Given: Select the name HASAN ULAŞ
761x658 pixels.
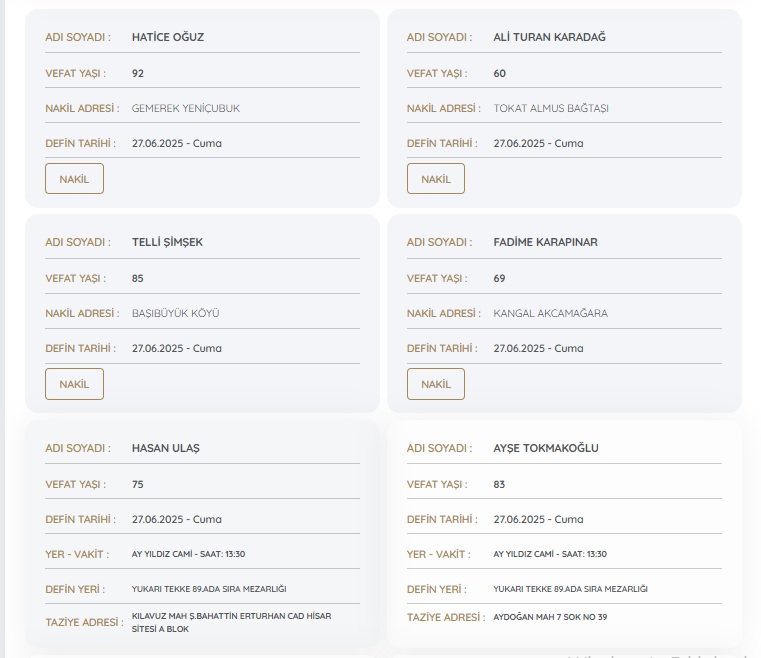Looking at the screenshot, I should (165, 448).
